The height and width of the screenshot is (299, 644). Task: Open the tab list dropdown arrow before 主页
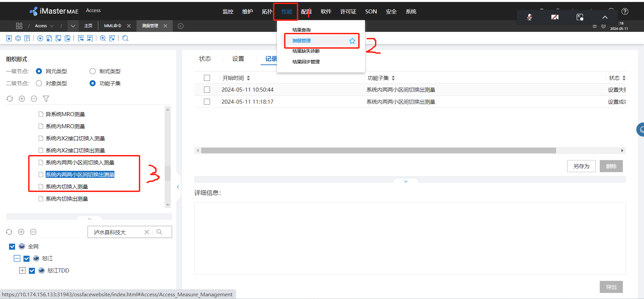[73, 26]
